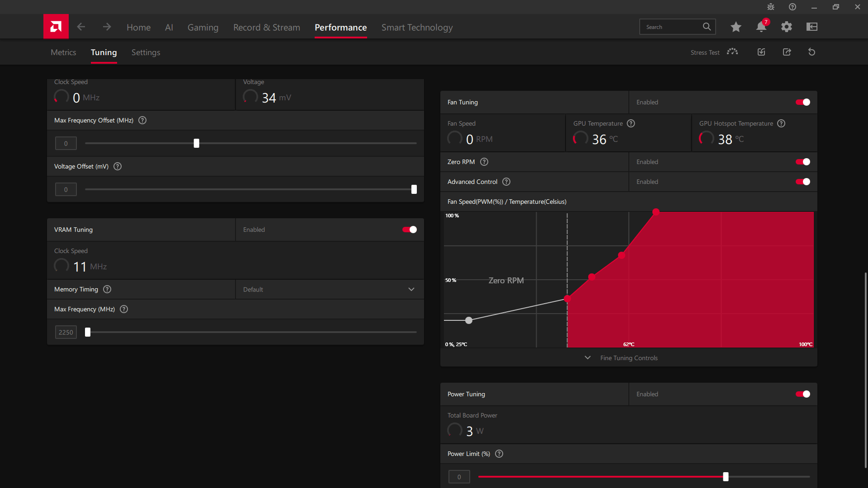Click the import tuning profile icon
Screen dimensions: 868x488
(761, 52)
